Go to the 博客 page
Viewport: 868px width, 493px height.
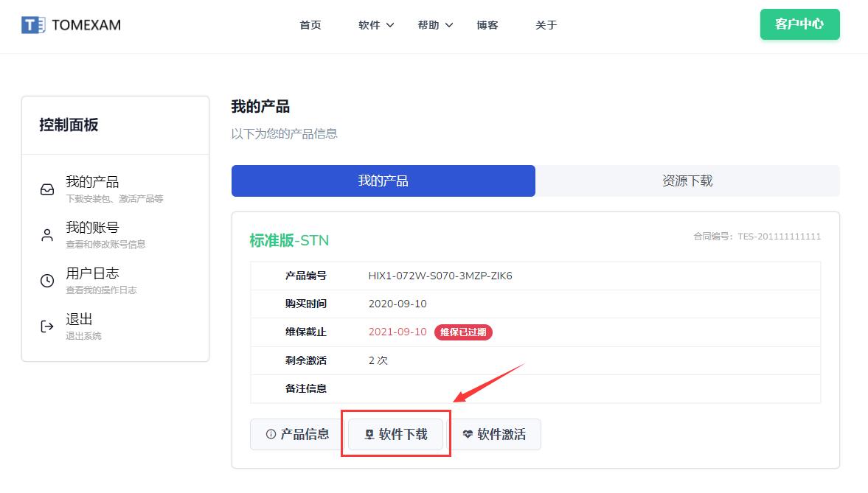coord(487,25)
